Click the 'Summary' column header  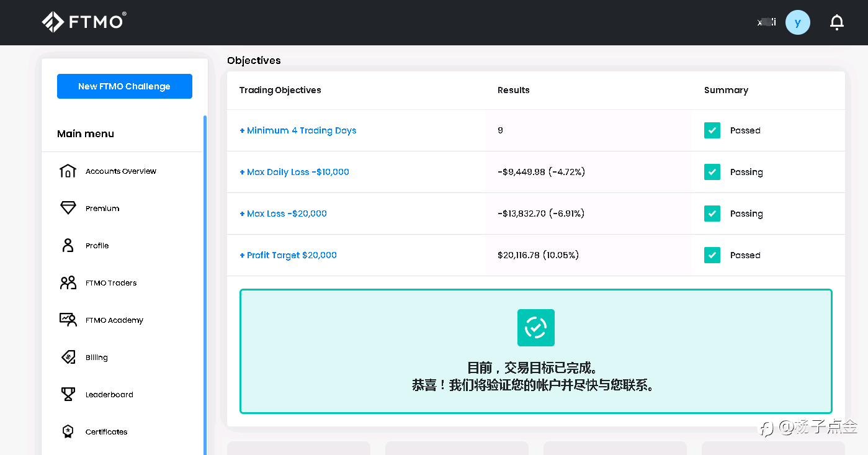coord(726,90)
